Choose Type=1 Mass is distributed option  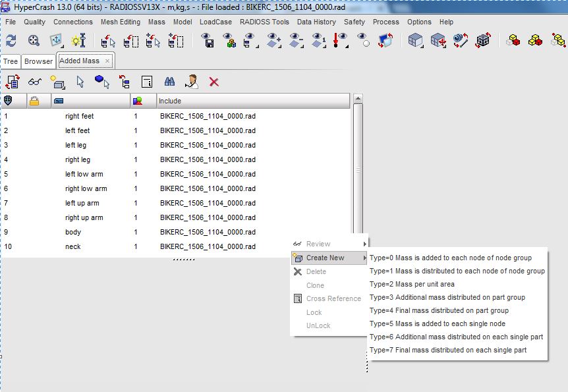tap(457, 271)
